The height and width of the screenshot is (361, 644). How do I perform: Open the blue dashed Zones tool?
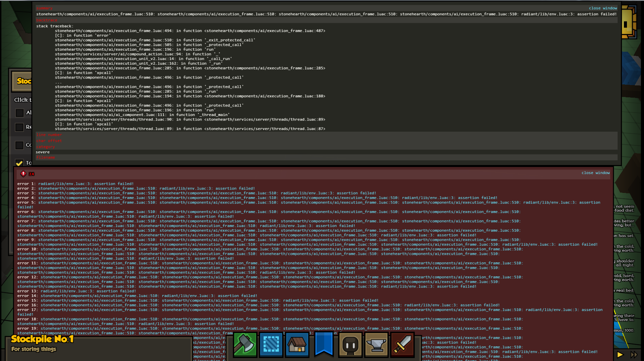[x=271, y=344]
